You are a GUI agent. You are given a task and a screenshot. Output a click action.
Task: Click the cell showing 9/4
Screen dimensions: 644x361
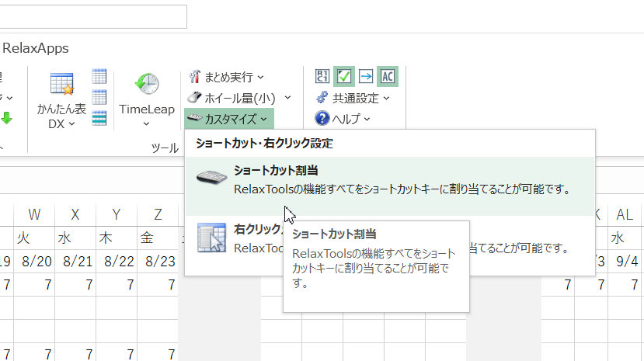pos(625,262)
